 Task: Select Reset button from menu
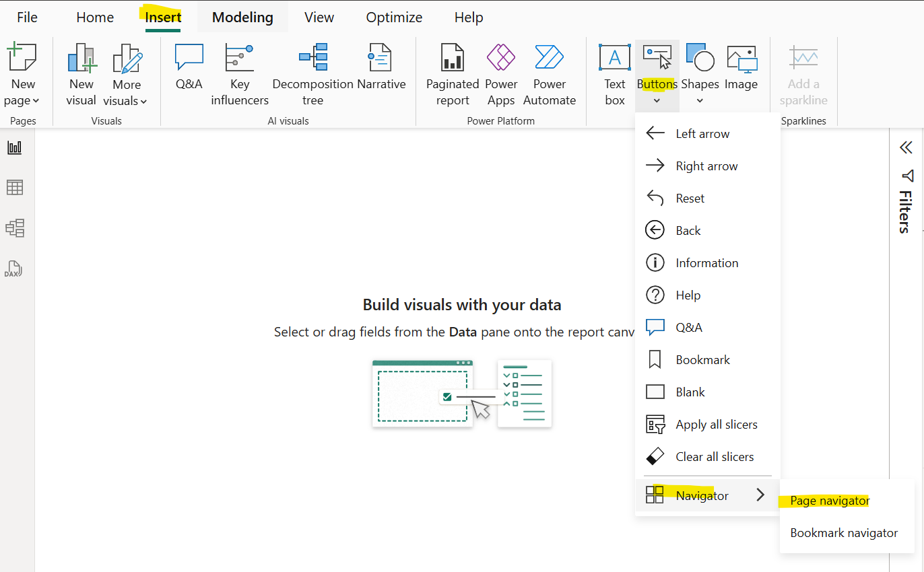(x=707, y=198)
